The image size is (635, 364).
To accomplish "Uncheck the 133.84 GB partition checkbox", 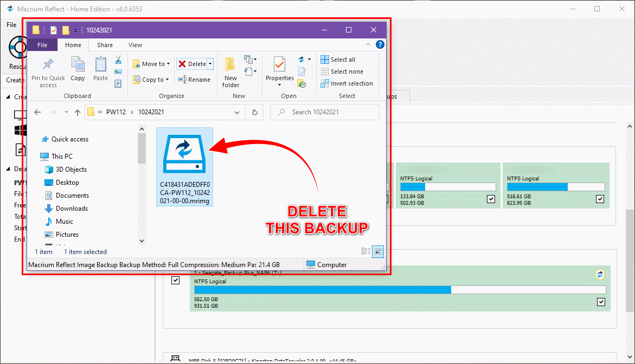I will pyautogui.click(x=491, y=199).
